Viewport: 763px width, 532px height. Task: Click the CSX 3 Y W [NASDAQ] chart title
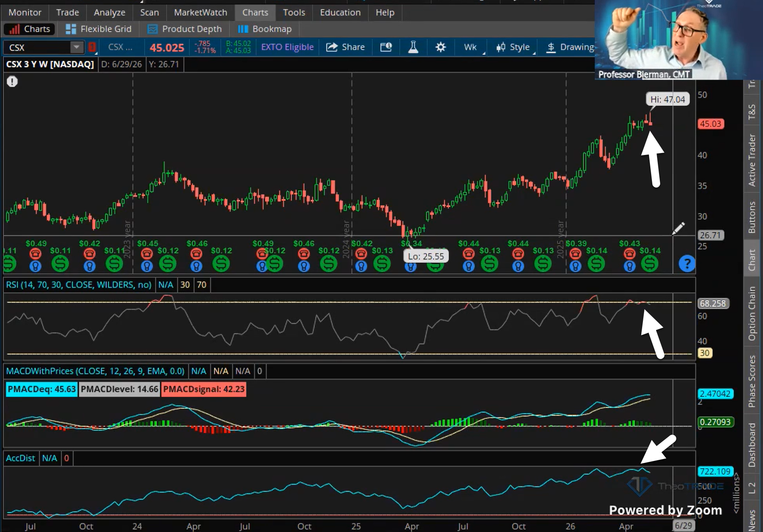click(x=50, y=64)
